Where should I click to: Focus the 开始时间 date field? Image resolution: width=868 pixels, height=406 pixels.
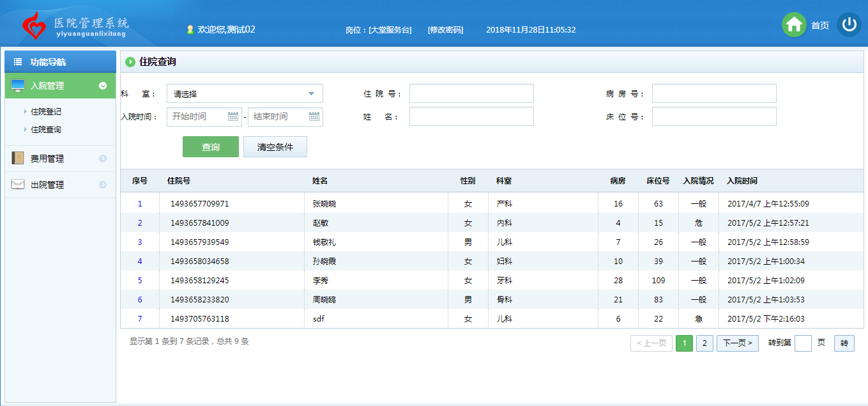click(x=204, y=116)
